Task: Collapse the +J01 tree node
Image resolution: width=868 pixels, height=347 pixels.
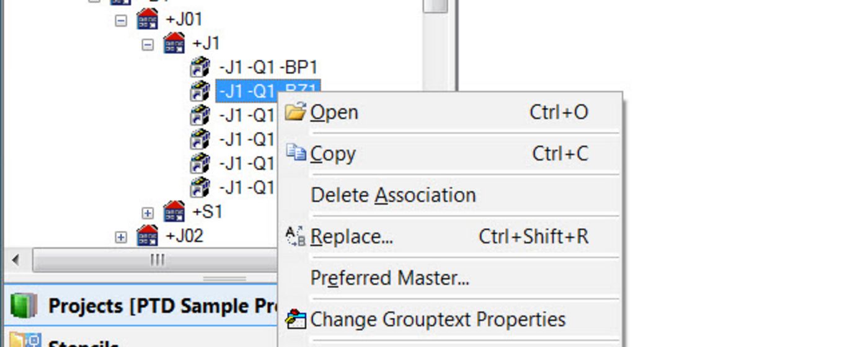Action: 121,20
